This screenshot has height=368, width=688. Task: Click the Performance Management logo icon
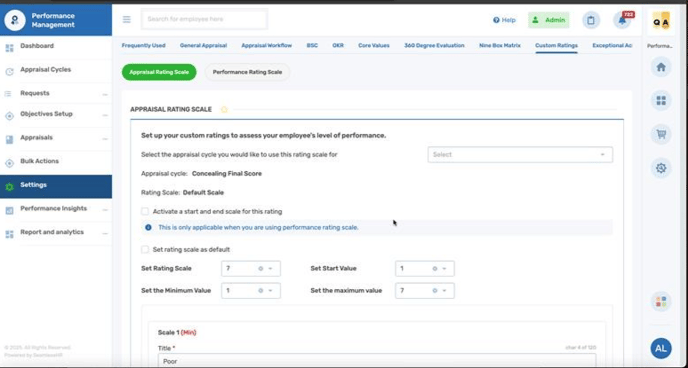(x=15, y=20)
